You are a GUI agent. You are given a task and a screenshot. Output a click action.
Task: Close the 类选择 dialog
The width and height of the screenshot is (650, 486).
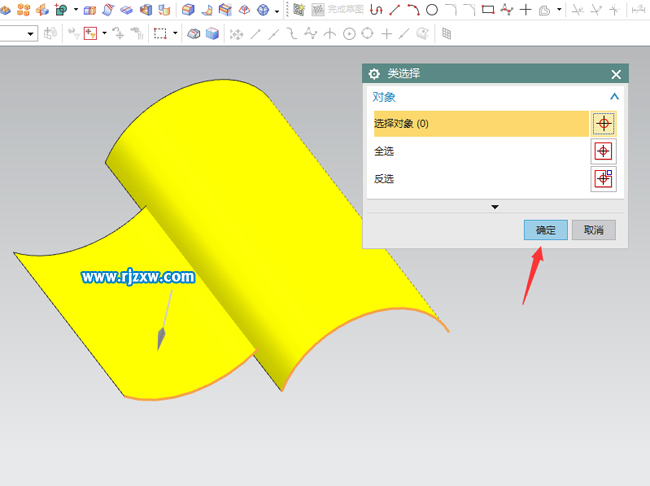pyautogui.click(x=616, y=74)
